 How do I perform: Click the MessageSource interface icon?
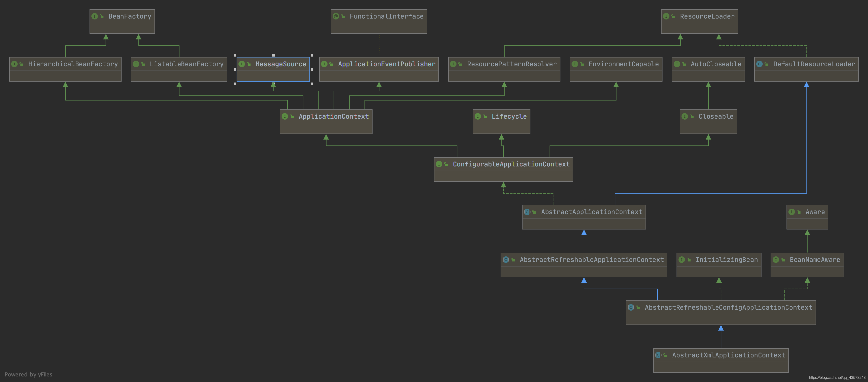242,64
